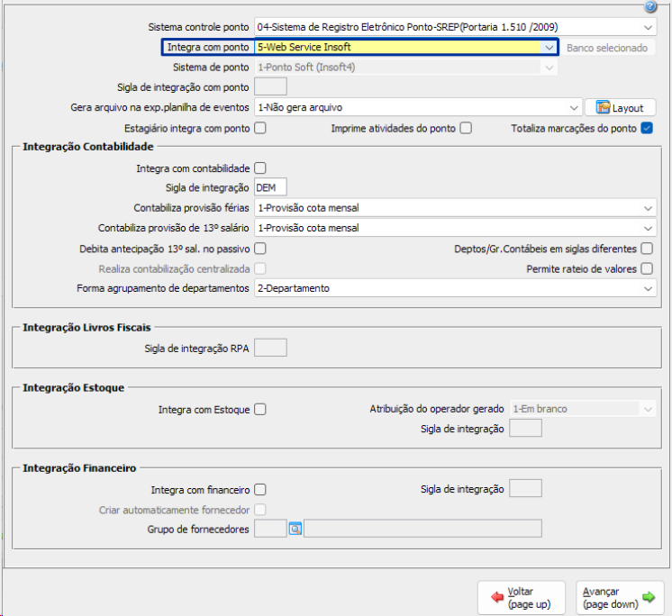The image size is (672, 616).
Task: Click the Sistema de ponto label
Action: click(211, 68)
